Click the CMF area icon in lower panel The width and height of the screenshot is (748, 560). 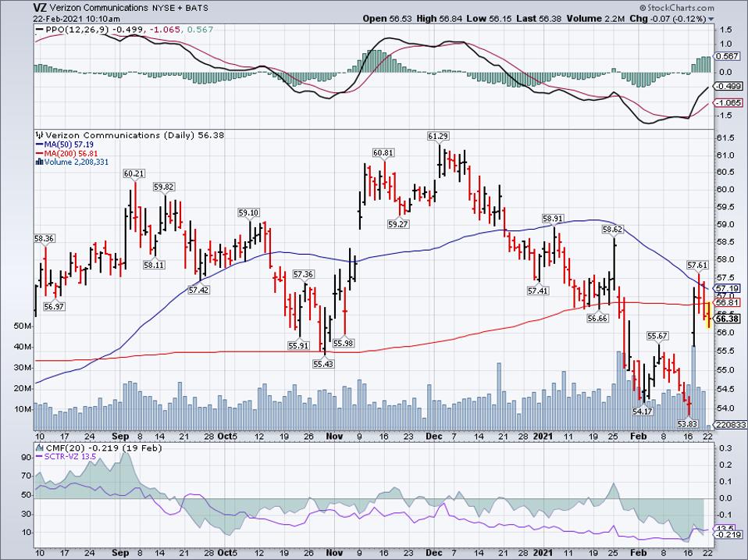tap(40, 448)
